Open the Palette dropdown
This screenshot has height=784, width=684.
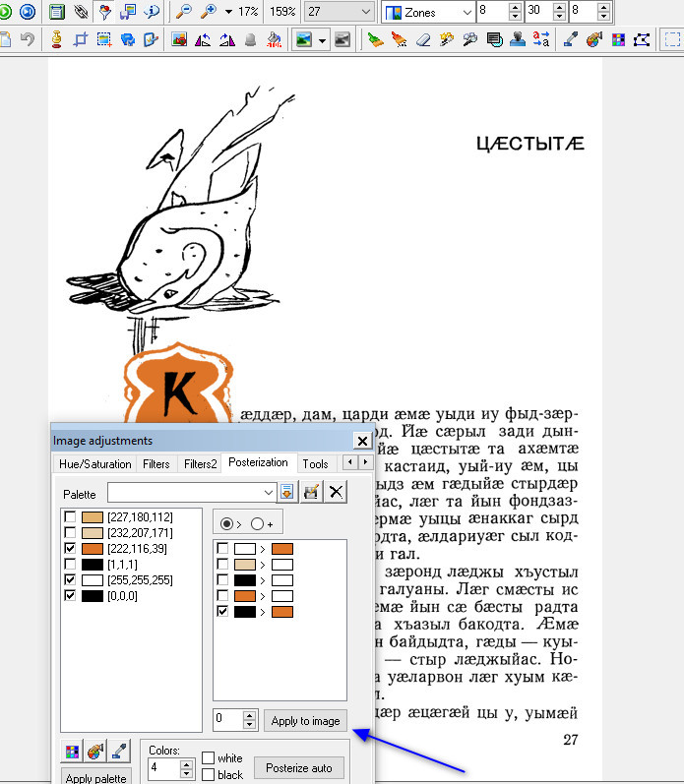point(269,493)
